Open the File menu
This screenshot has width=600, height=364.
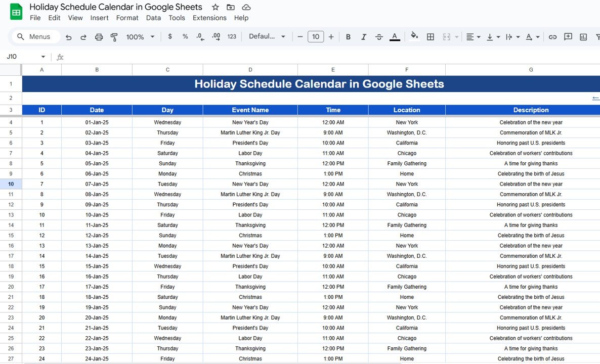coord(35,18)
